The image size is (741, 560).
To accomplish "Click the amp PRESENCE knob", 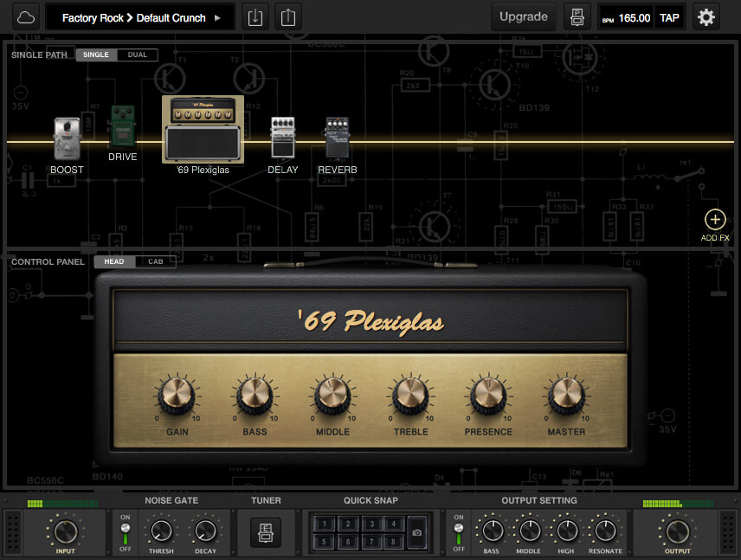I will tap(488, 395).
